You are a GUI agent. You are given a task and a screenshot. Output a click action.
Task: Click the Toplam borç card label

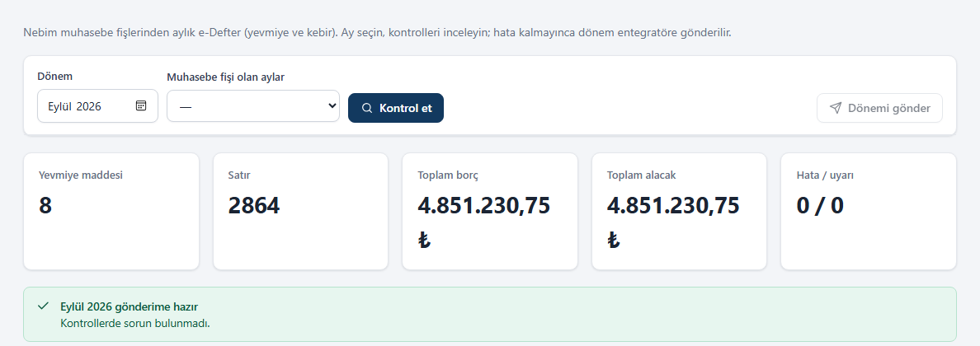coord(447,175)
